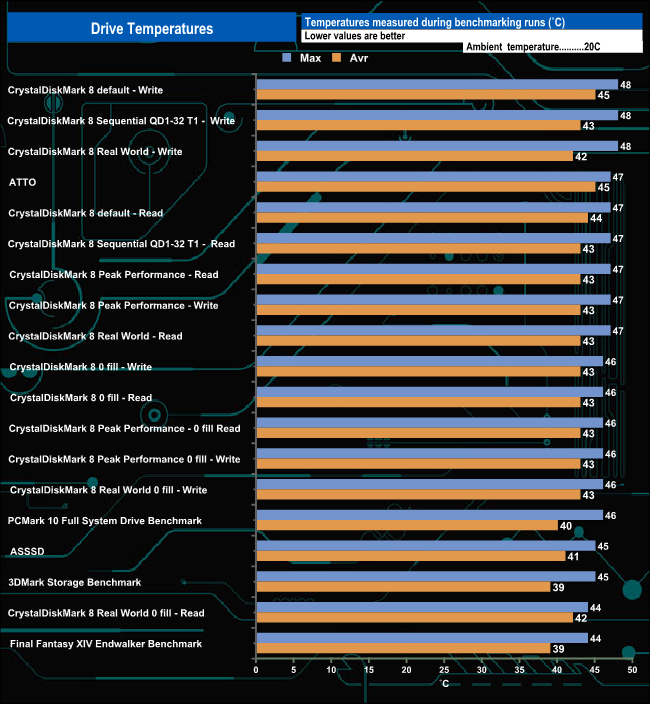The width and height of the screenshot is (650, 704).
Task: Click 'PCMark 10 Full System Drive Benchmark' label
Action: coord(105,521)
